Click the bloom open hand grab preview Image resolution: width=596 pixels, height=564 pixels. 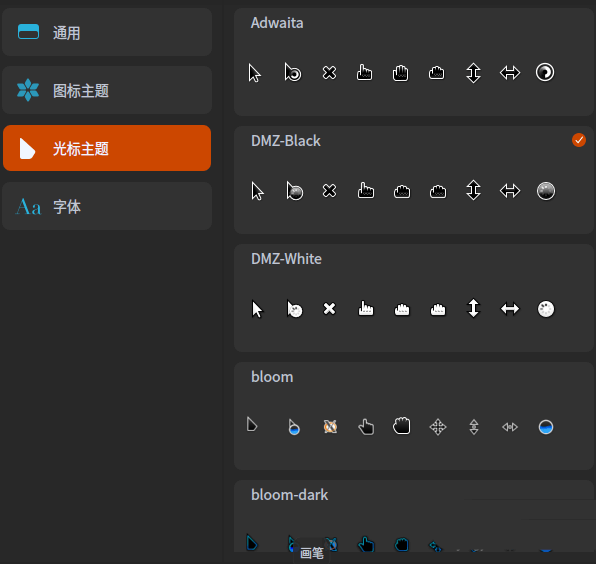401,426
